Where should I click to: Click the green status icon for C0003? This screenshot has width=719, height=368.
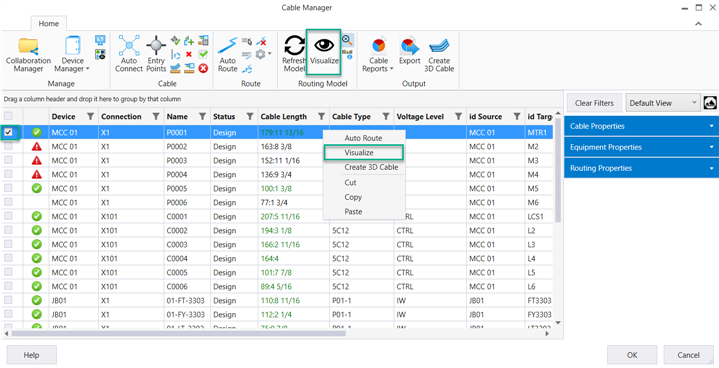[x=37, y=244]
